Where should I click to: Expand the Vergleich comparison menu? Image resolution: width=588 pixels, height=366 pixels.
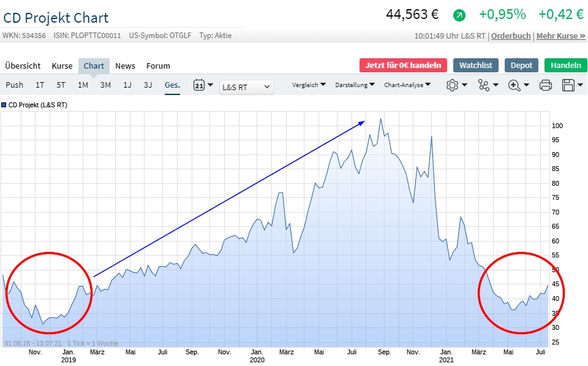[x=309, y=85]
